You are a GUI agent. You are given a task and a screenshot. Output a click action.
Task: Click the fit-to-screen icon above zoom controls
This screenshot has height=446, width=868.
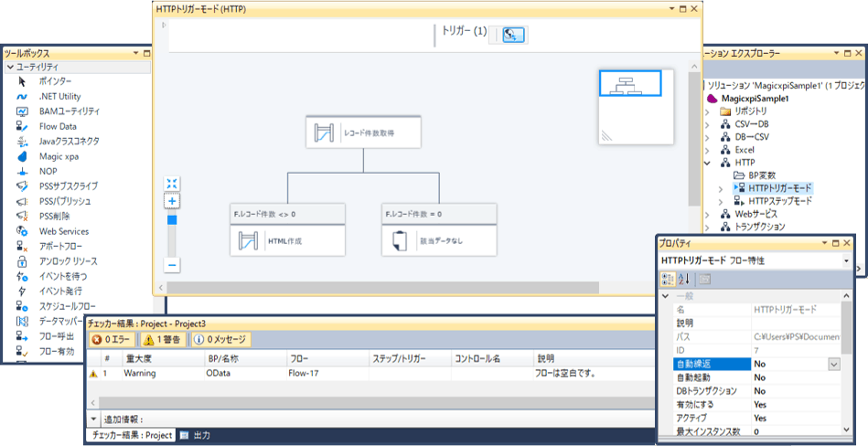tap(172, 184)
